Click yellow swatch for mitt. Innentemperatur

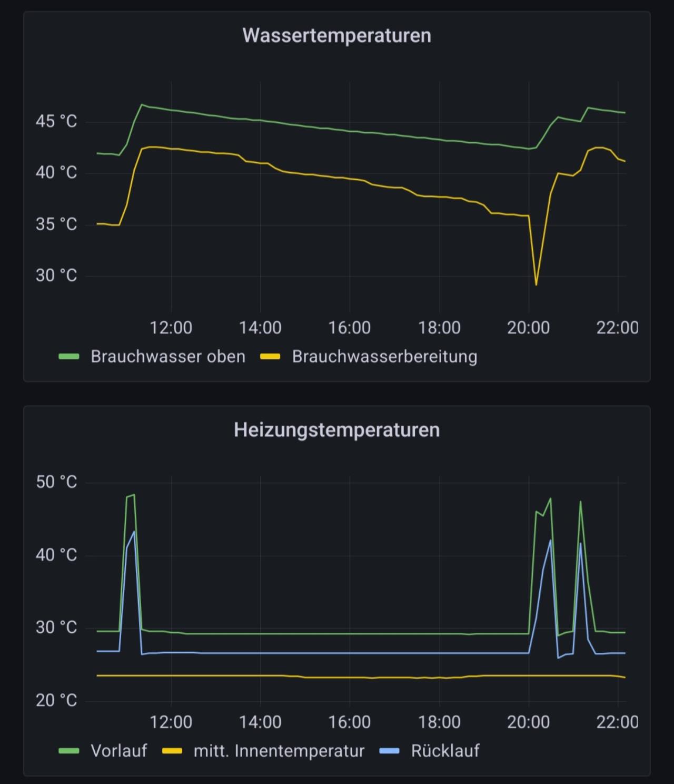(x=172, y=751)
